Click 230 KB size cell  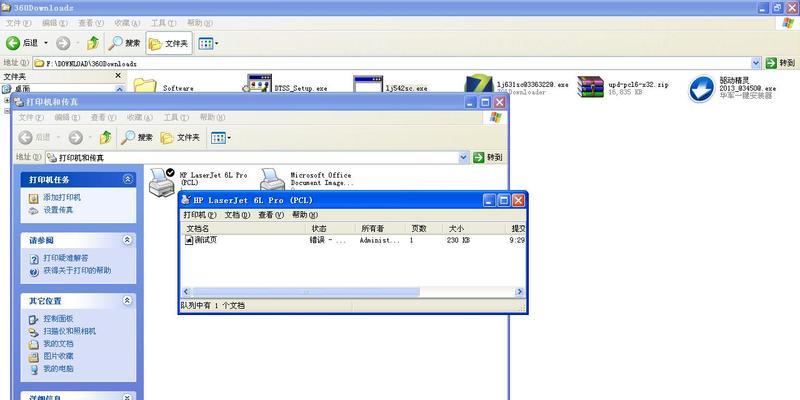click(459, 240)
